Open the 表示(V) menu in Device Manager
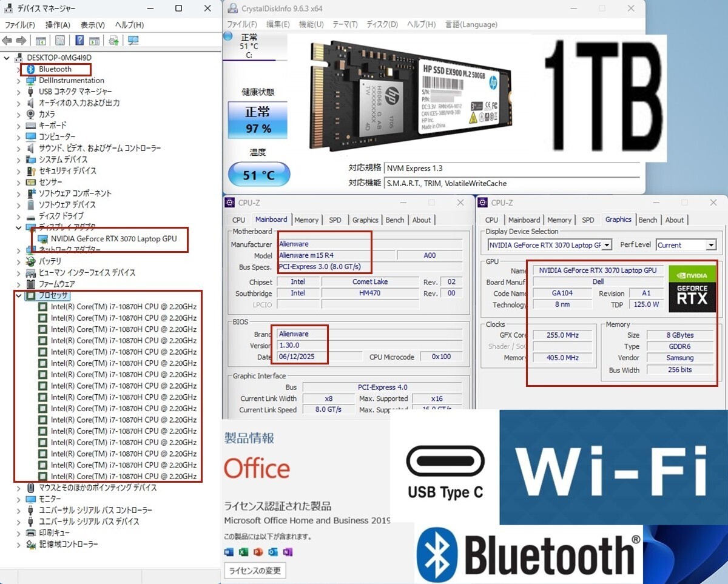The image size is (728, 584). (93, 25)
